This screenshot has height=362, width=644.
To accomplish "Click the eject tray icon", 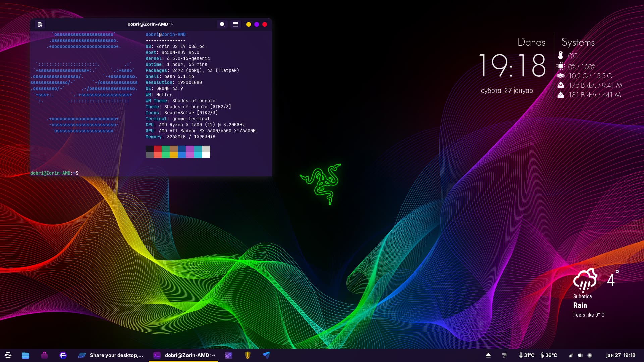I will 488,355.
